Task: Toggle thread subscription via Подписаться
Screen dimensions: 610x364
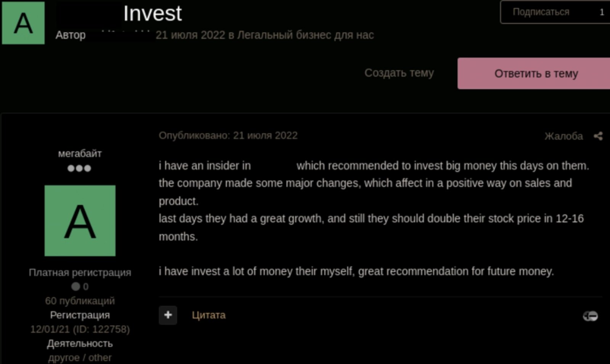Action: (x=541, y=12)
